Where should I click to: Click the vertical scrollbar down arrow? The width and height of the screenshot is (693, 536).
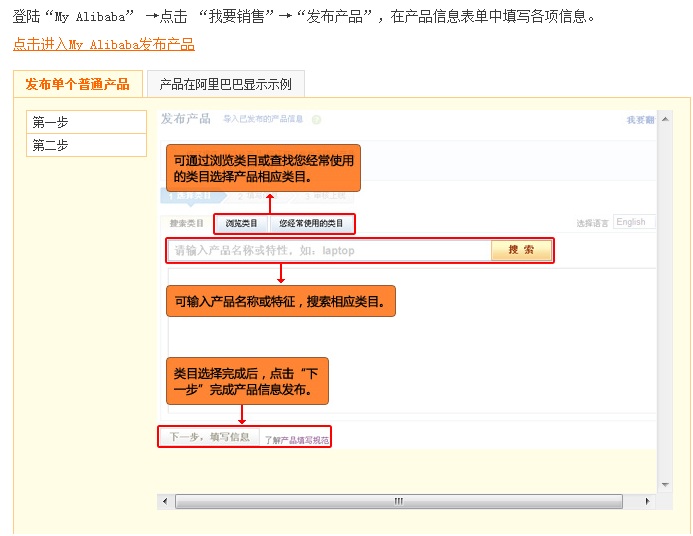point(665,485)
